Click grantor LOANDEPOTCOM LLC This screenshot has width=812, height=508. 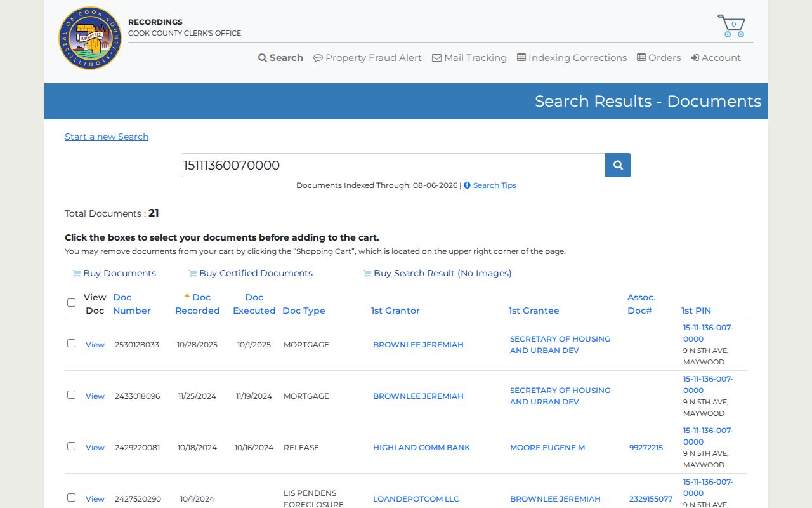(x=416, y=499)
